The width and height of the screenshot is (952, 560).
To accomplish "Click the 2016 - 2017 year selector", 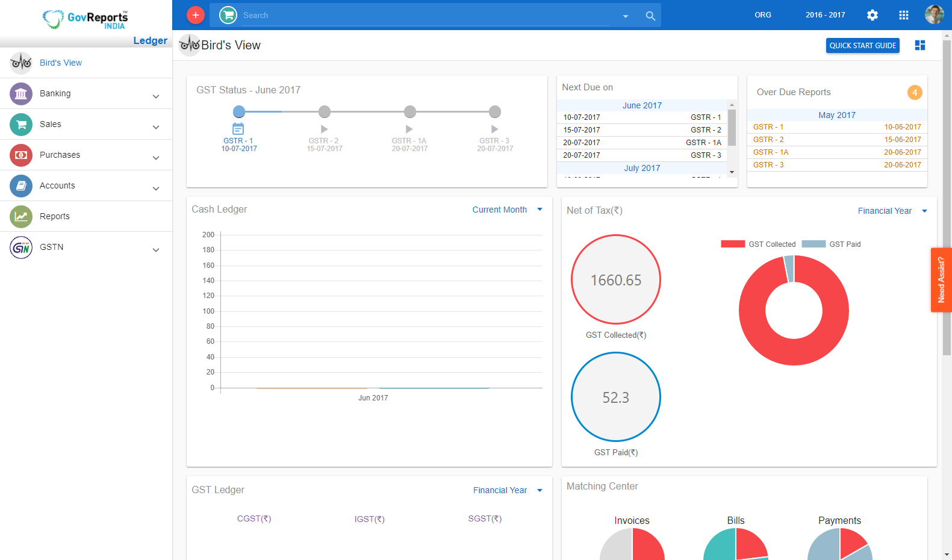I will [x=826, y=15].
